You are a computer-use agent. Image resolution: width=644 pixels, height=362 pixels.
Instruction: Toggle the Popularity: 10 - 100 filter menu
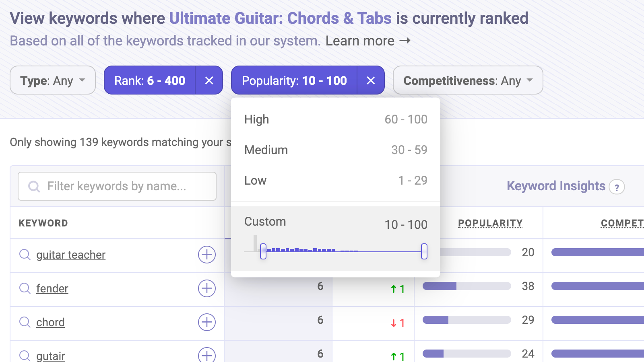tap(294, 80)
